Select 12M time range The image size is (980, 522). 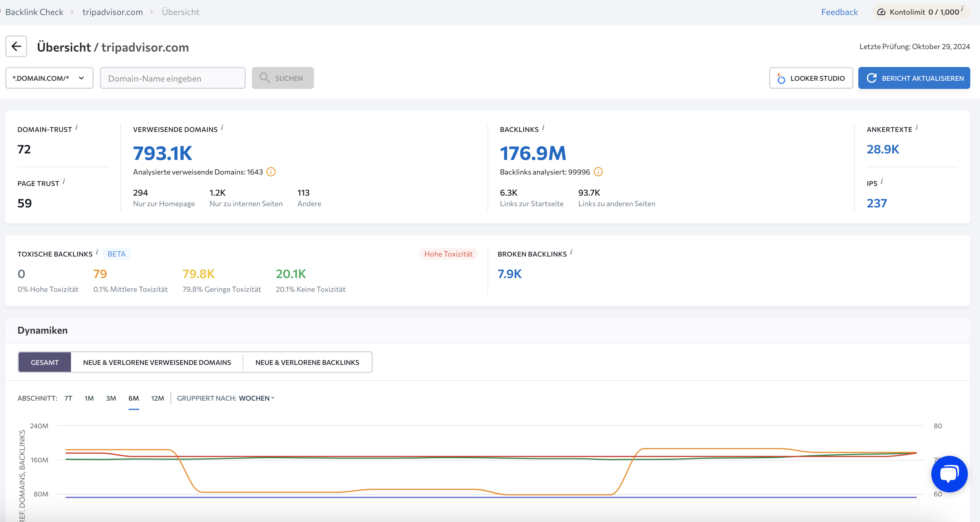[157, 398]
